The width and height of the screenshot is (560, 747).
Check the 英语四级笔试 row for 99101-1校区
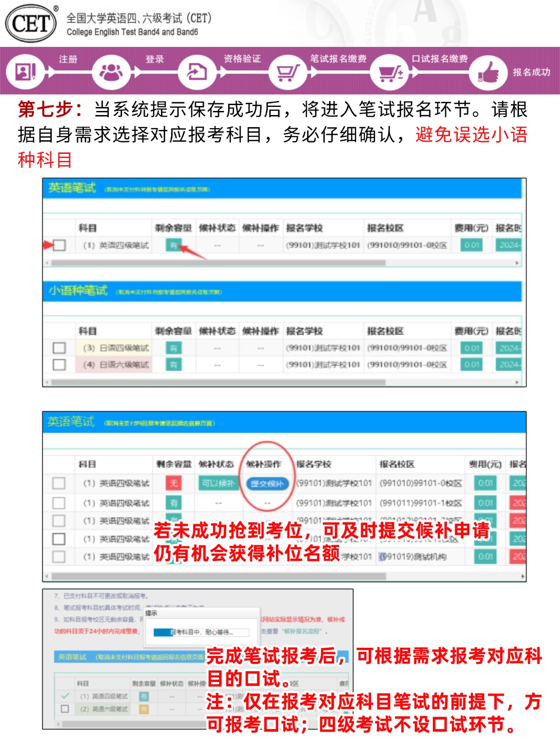pyautogui.click(x=59, y=503)
